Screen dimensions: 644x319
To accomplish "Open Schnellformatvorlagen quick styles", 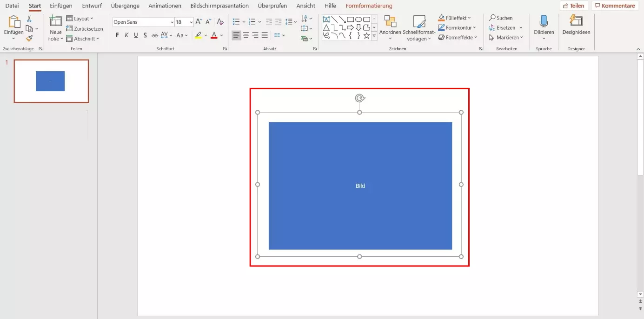I will tap(419, 28).
